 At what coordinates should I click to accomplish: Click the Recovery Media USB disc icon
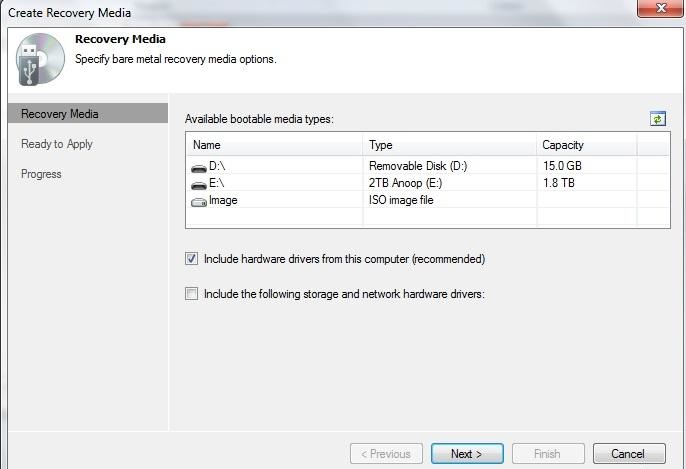[x=40, y=59]
